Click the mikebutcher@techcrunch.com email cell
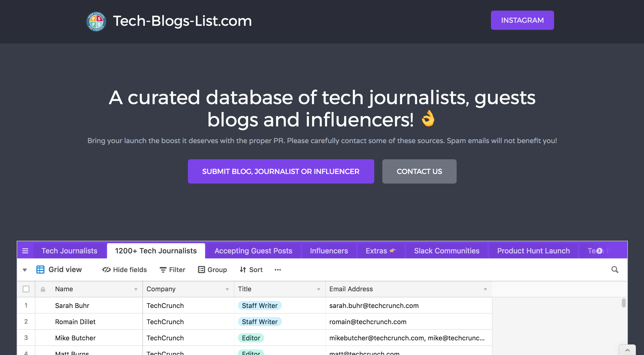 (x=409, y=338)
